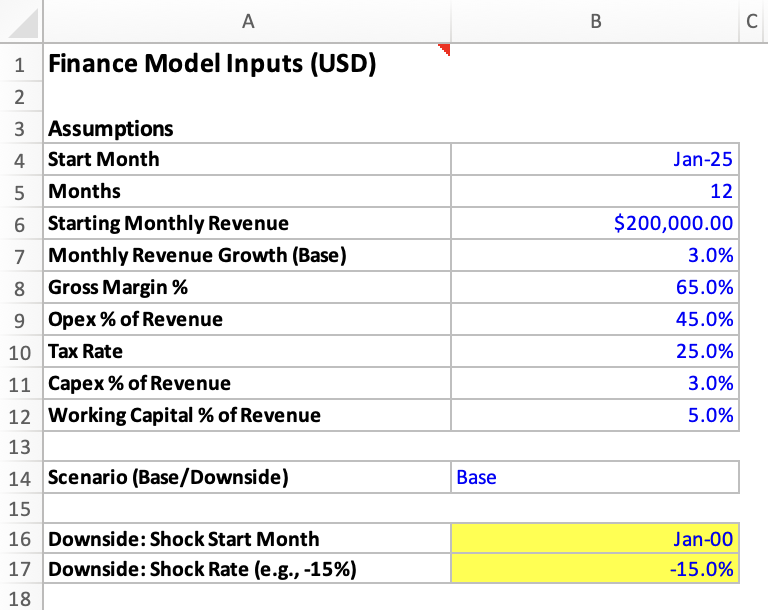This screenshot has width=768, height=610.
Task: Select the yellow -15.0% shock rate cell
Action: [595, 571]
